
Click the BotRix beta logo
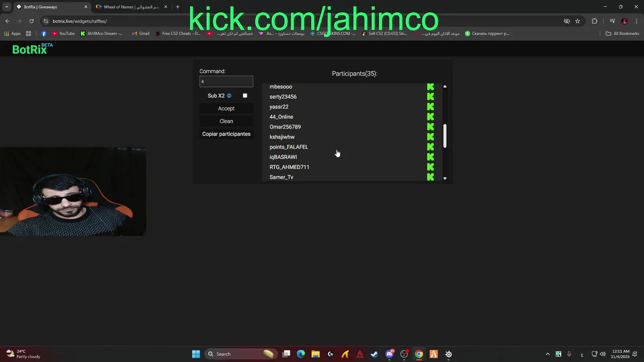(x=32, y=49)
